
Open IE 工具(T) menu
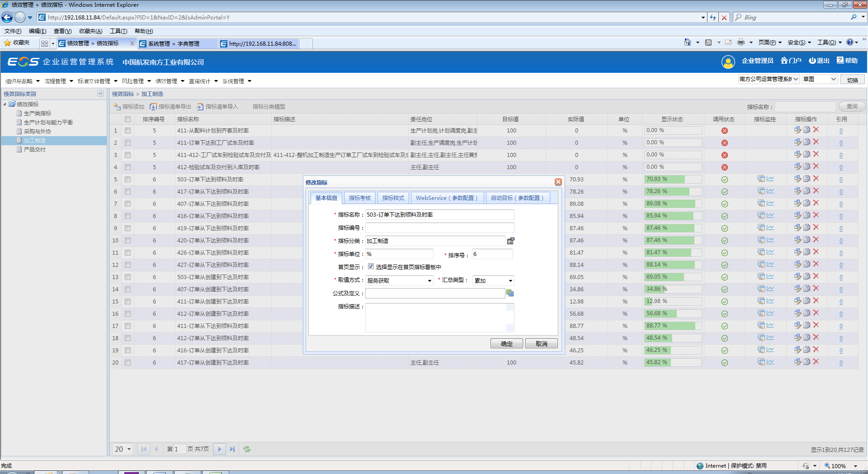coord(118,31)
